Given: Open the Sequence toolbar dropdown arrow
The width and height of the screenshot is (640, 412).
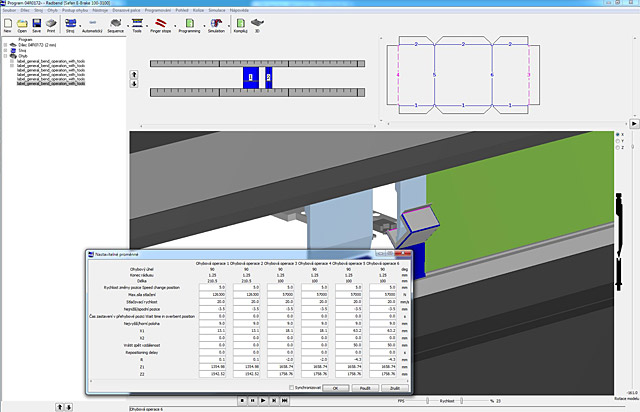Looking at the screenshot, I should [128, 26].
